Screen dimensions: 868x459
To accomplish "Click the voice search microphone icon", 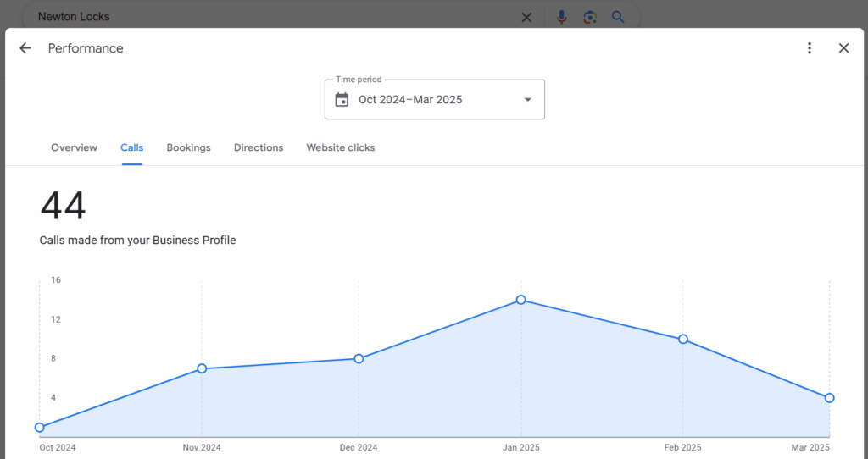I will tap(561, 17).
